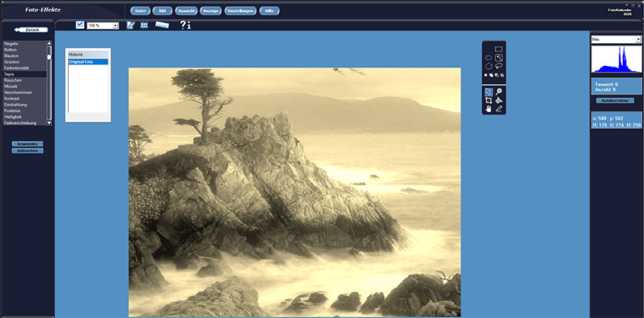The height and width of the screenshot is (318, 644).
Task: Click the ruler icon in toolbar
Action: (162, 25)
